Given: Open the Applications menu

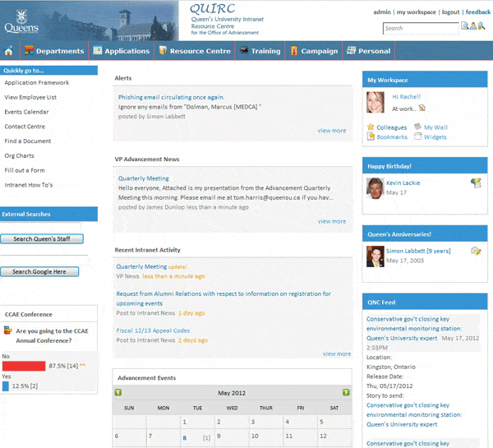Looking at the screenshot, I should coord(122,51).
